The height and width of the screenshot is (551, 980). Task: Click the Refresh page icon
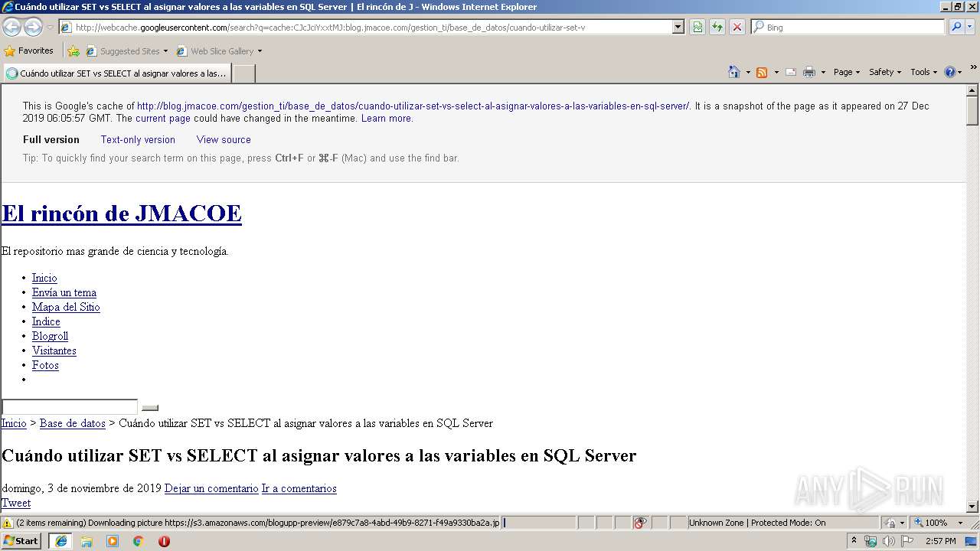coord(717,27)
